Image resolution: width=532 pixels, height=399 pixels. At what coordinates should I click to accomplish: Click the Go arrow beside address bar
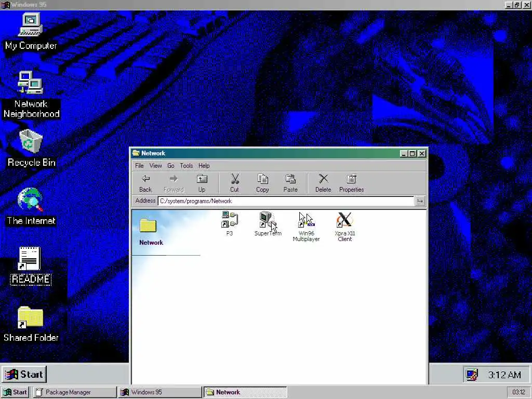420,201
